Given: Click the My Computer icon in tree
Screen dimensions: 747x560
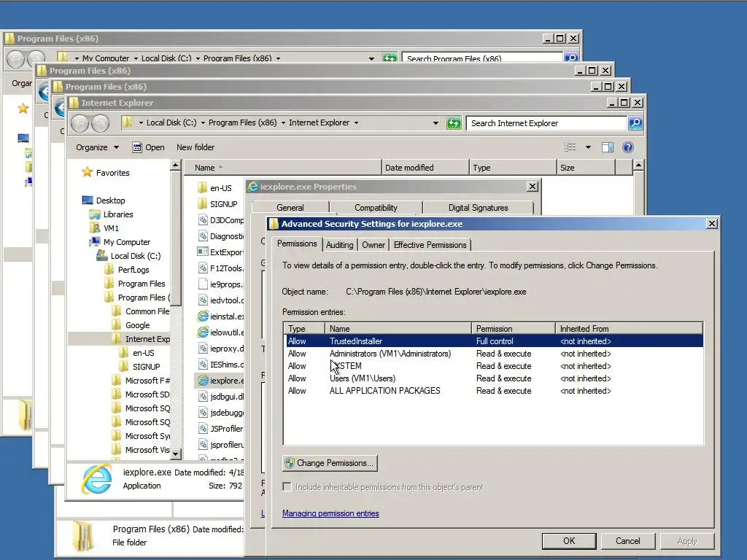Looking at the screenshot, I should click(95, 242).
